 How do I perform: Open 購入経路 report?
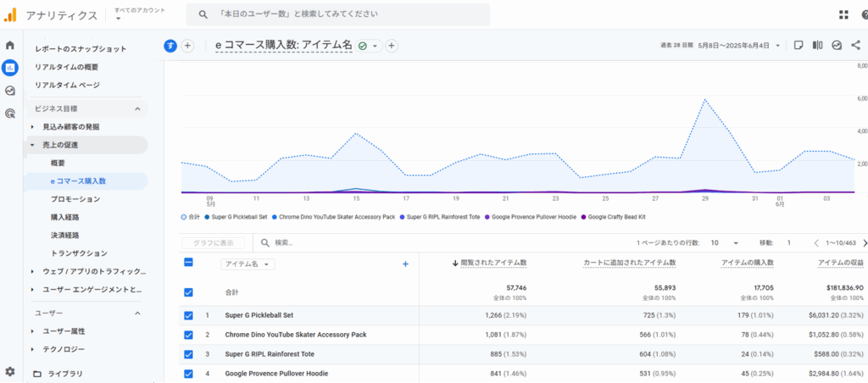click(x=64, y=217)
